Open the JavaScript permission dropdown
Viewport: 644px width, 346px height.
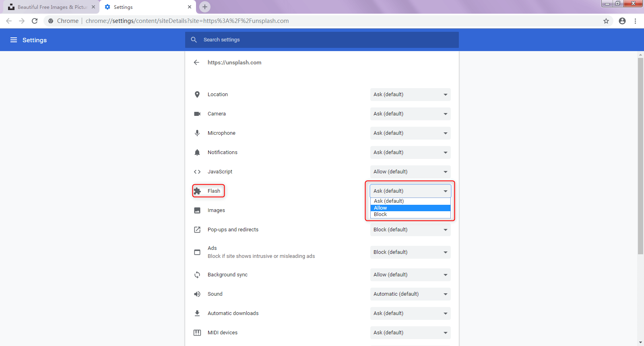click(410, 172)
